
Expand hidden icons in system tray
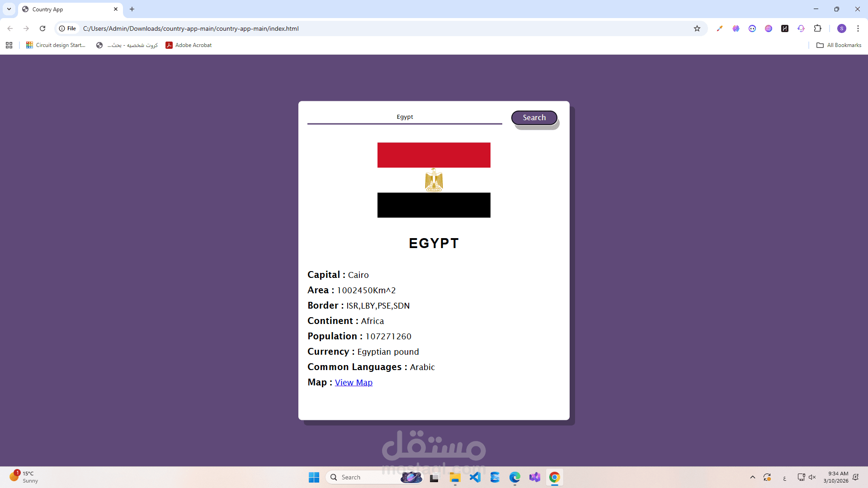pyautogui.click(x=753, y=477)
